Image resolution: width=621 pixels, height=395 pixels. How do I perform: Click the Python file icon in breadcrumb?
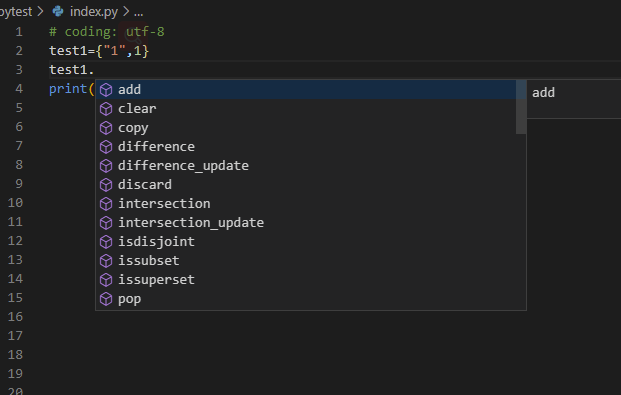58,11
